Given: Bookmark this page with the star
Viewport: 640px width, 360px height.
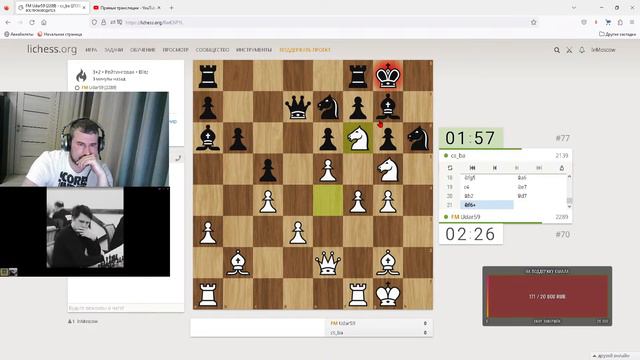Looking at the screenshot, I should tap(533, 22).
